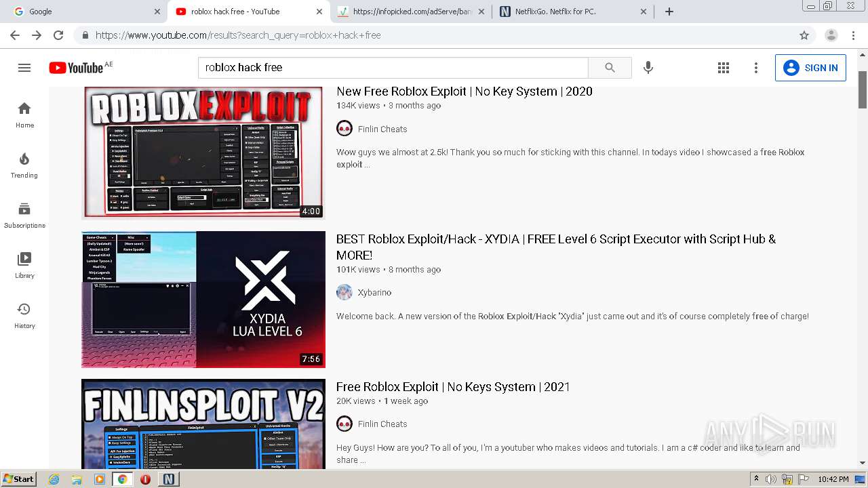This screenshot has width=868, height=488.
Task: Open the YouTube apps grid
Action: click(724, 68)
